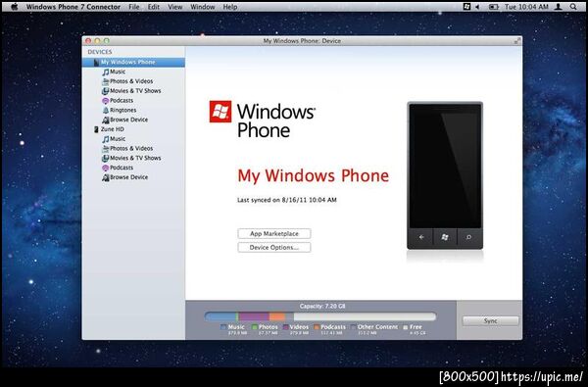Click the volume icon in menu bar
588x387 pixels.
(478, 7)
